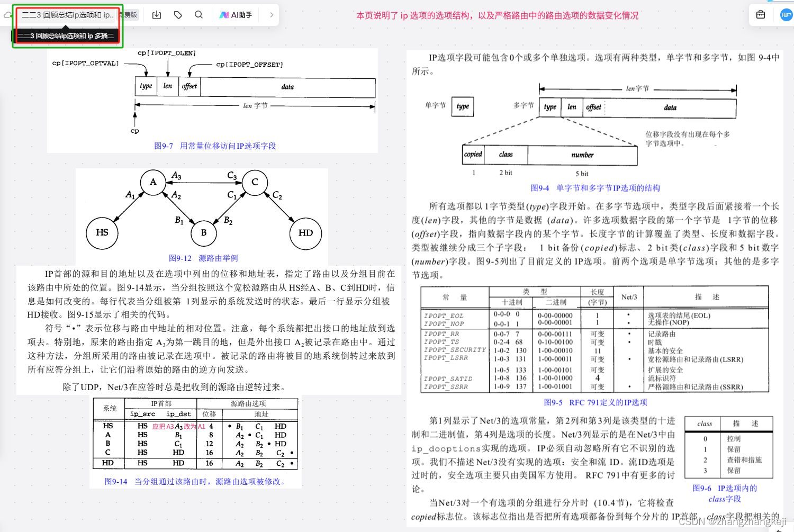Click label 'cp[IPOPT_OFFSET]' in figure 9-7
The width and height of the screenshot is (794, 532).
click(249, 65)
